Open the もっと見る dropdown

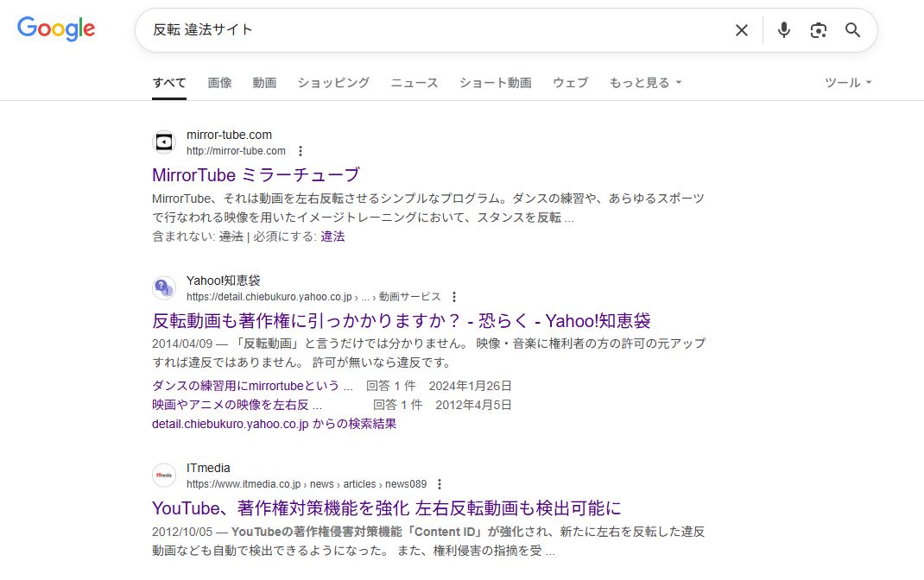point(644,82)
